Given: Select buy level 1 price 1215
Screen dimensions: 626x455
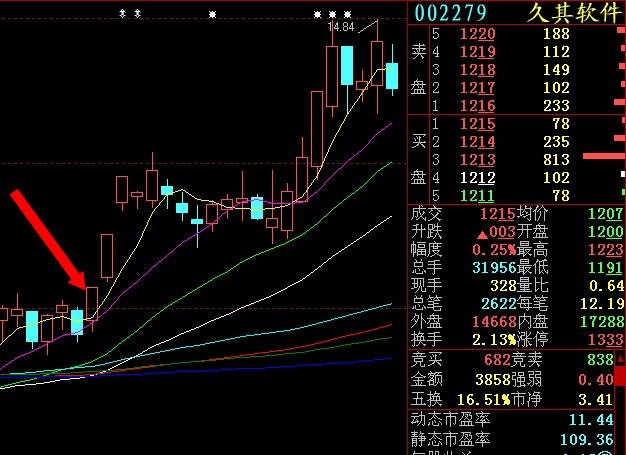Looking at the screenshot, I should pos(477,123).
